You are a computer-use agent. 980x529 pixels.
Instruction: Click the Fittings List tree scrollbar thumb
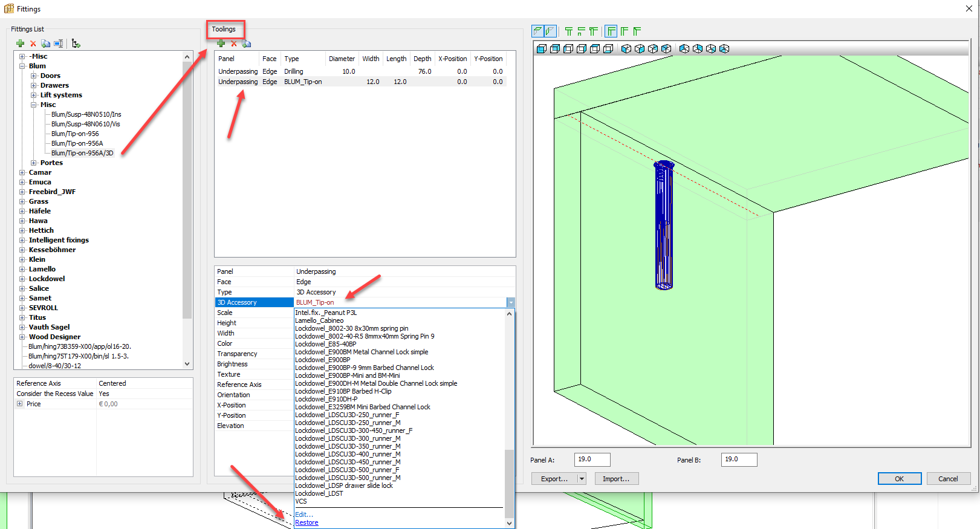[187, 190]
